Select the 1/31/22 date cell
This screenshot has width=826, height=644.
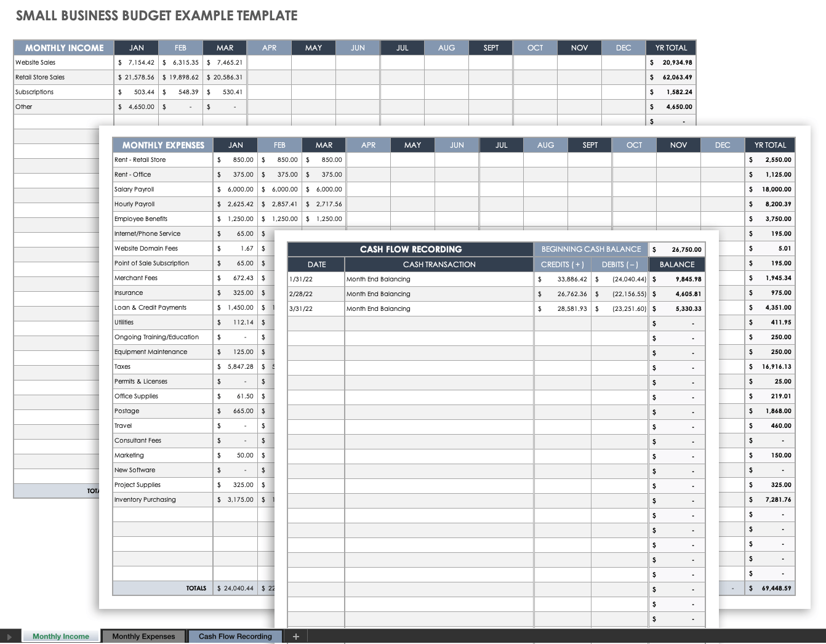(x=316, y=279)
